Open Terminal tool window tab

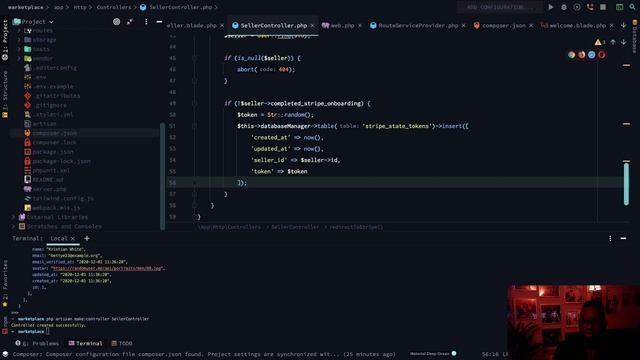click(x=86, y=343)
